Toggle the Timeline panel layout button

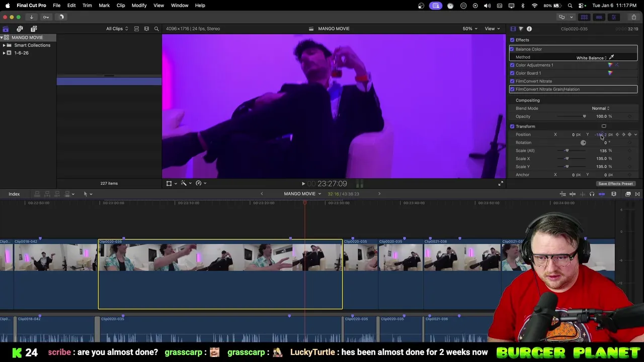tap(599, 17)
